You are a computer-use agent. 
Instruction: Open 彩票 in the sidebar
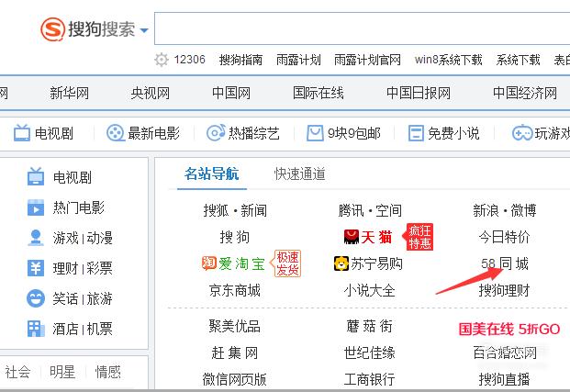tap(99, 268)
